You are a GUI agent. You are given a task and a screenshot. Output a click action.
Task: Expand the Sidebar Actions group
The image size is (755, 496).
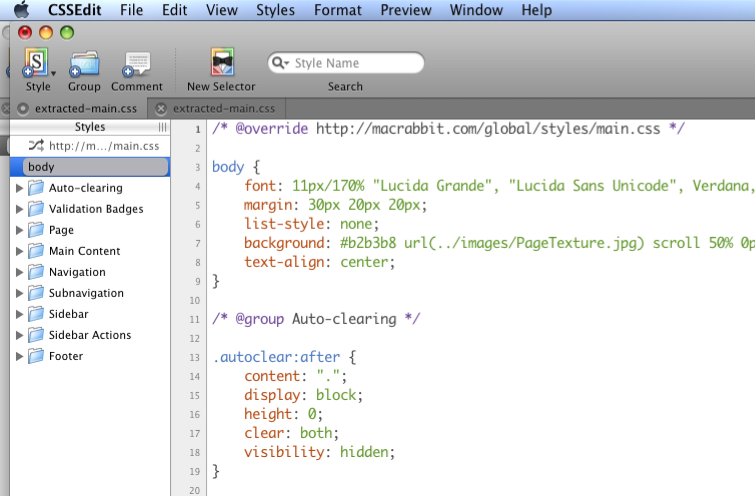click(x=18, y=335)
